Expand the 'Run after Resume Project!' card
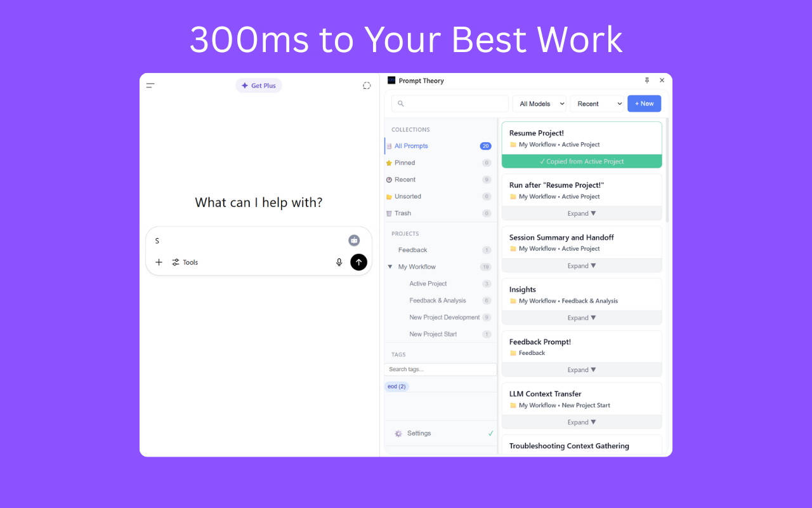 581,213
